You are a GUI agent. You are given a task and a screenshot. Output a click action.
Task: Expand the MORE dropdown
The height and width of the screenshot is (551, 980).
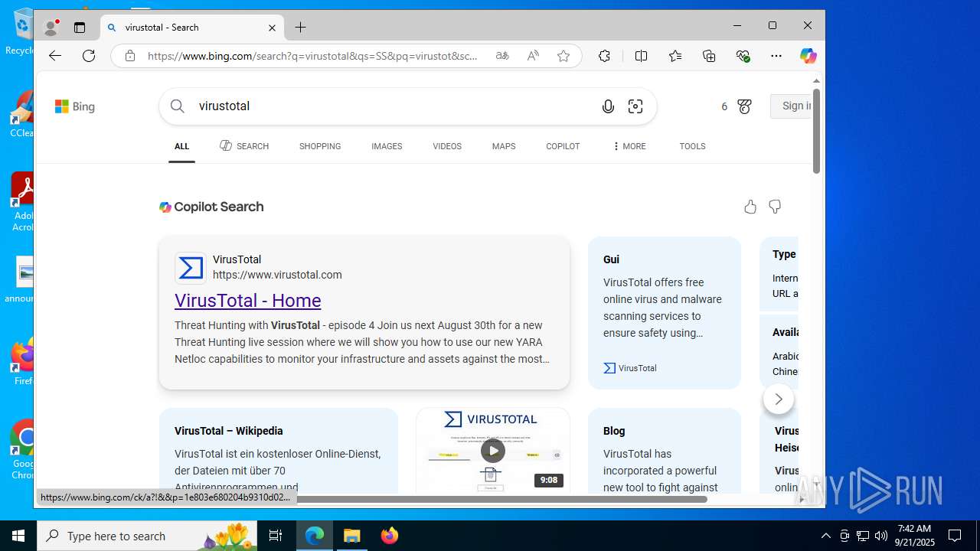629,146
